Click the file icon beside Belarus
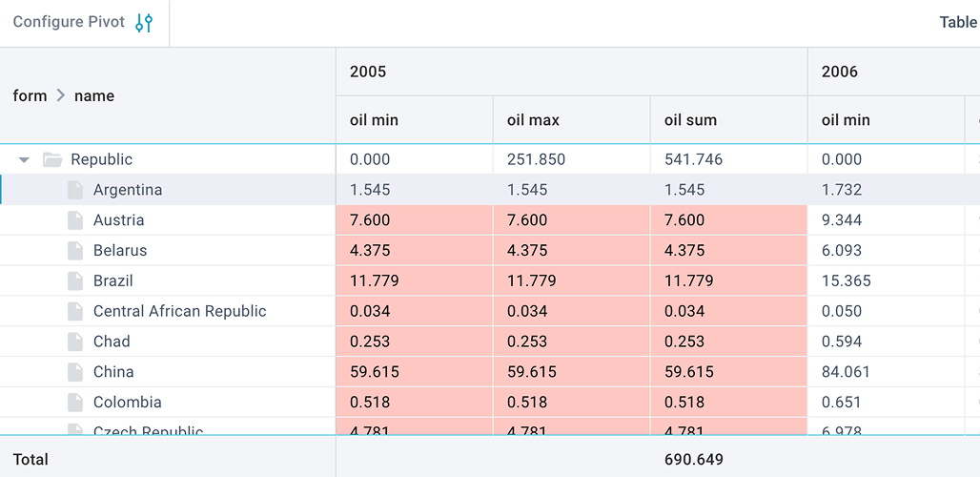This screenshot has height=477, width=980. coord(75,251)
